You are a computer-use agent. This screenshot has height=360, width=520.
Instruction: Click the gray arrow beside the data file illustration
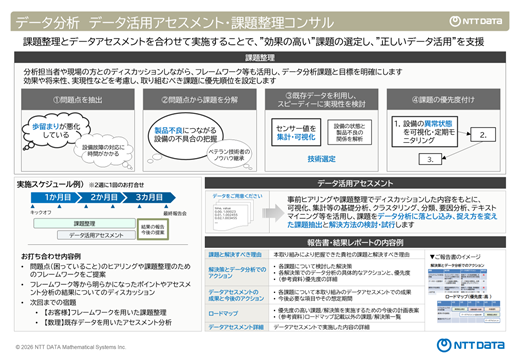point(273,213)
